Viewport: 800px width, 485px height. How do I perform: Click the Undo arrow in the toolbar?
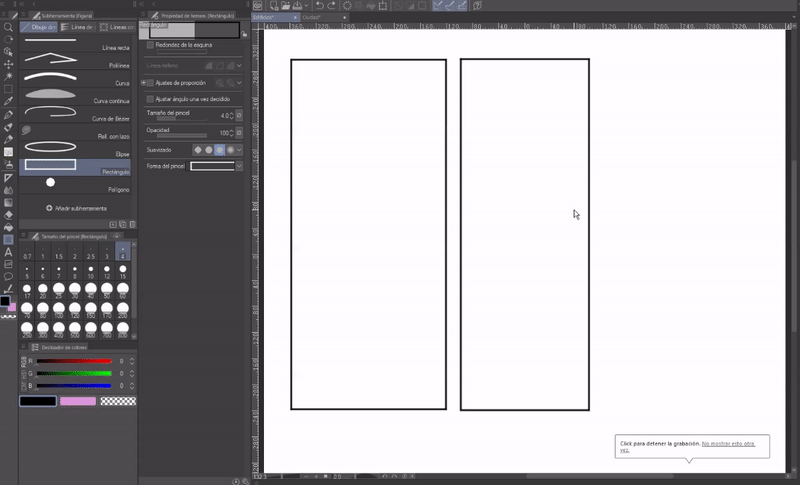(318, 6)
